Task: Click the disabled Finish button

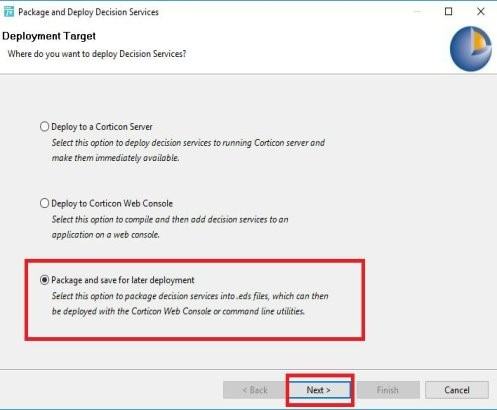Action: tap(388, 390)
